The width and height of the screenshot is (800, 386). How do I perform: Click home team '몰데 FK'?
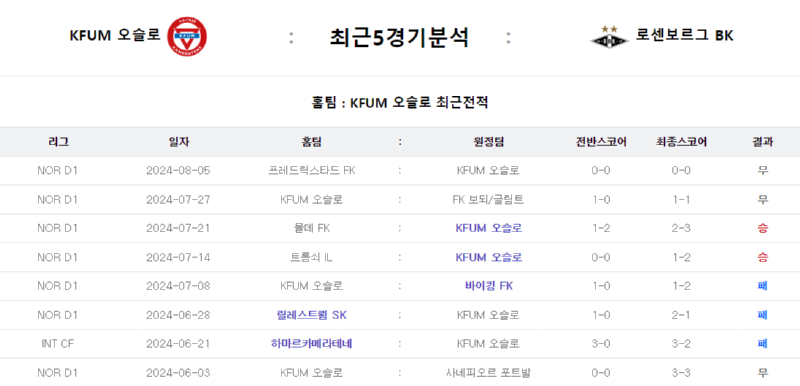coord(312,228)
